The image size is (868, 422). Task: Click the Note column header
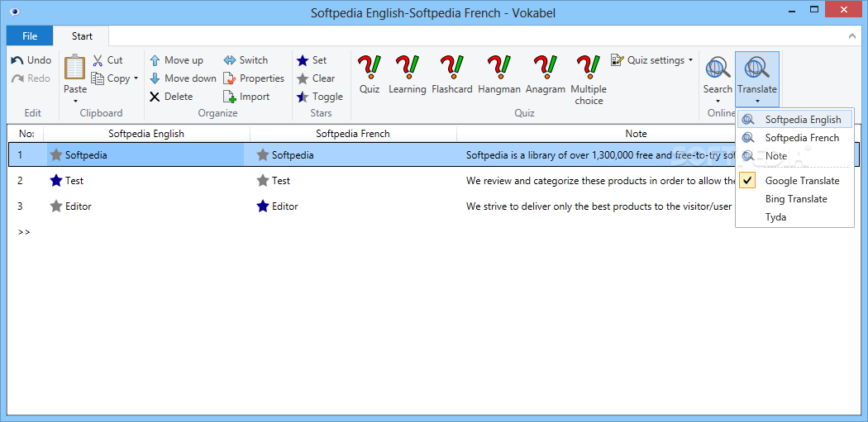click(636, 134)
